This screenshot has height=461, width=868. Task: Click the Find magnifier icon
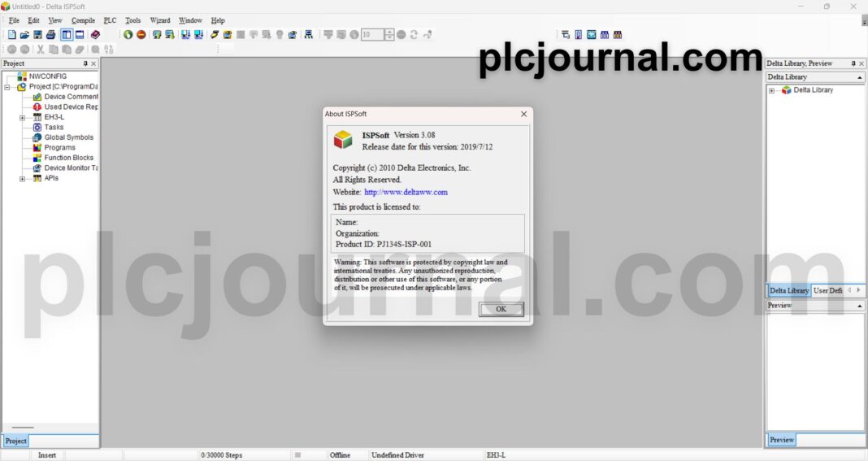[95, 50]
